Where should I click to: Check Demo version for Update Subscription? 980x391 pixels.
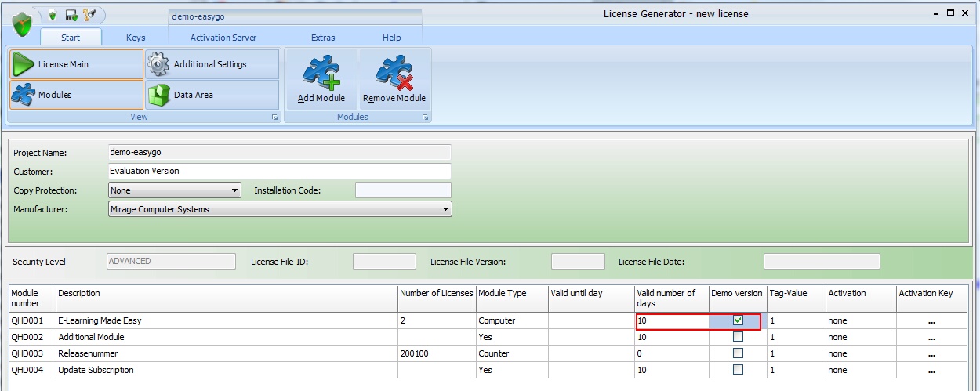738,370
